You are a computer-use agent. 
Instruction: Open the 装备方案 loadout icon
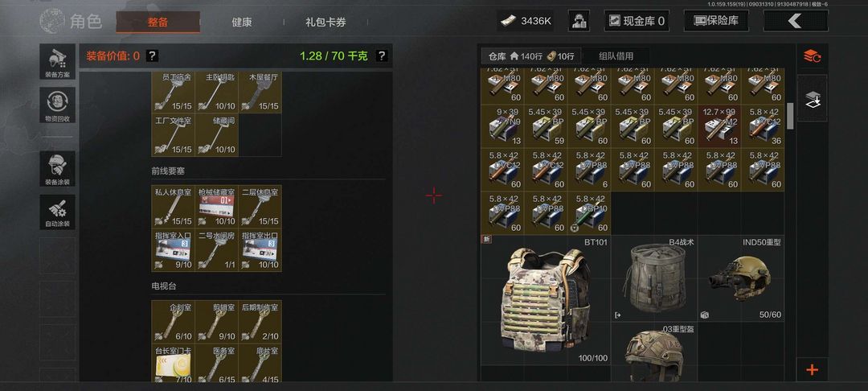(x=57, y=61)
